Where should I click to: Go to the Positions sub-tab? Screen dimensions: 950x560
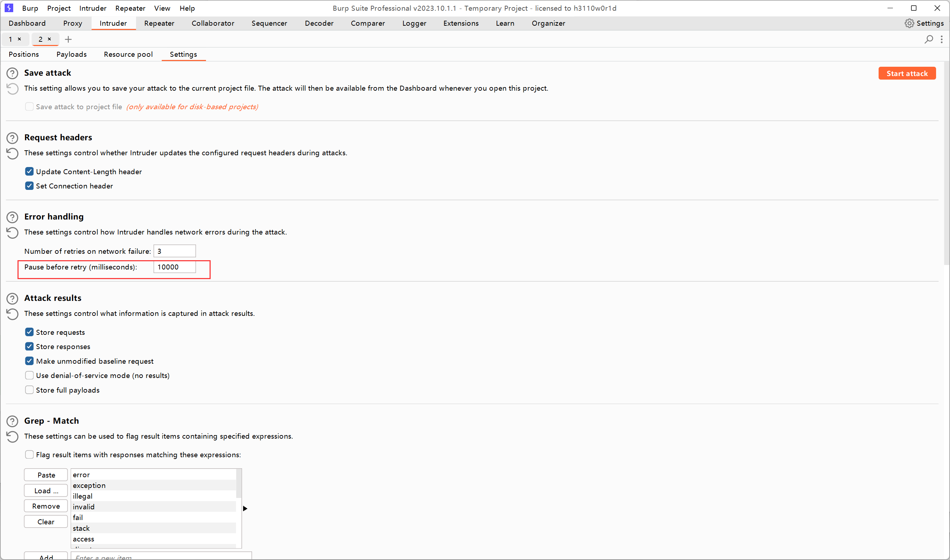pyautogui.click(x=24, y=54)
